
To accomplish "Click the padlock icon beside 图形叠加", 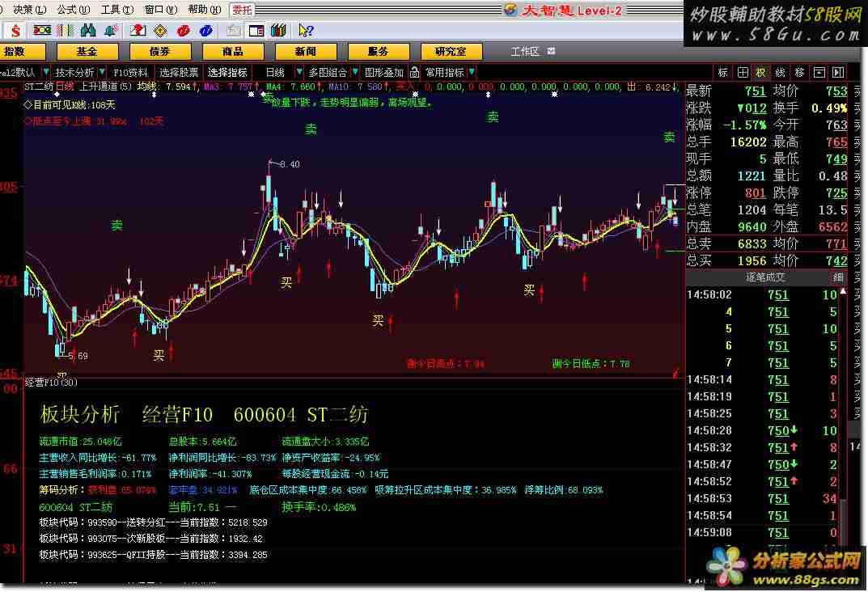I will [414, 72].
